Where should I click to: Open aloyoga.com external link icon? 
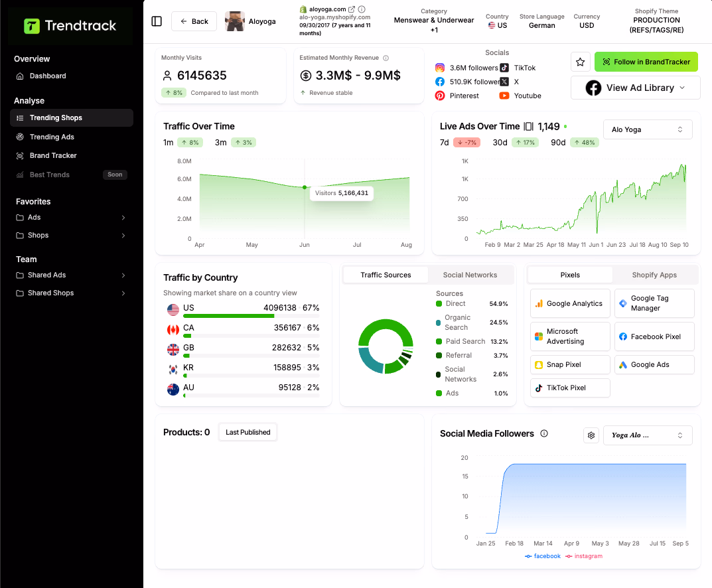[x=352, y=9]
